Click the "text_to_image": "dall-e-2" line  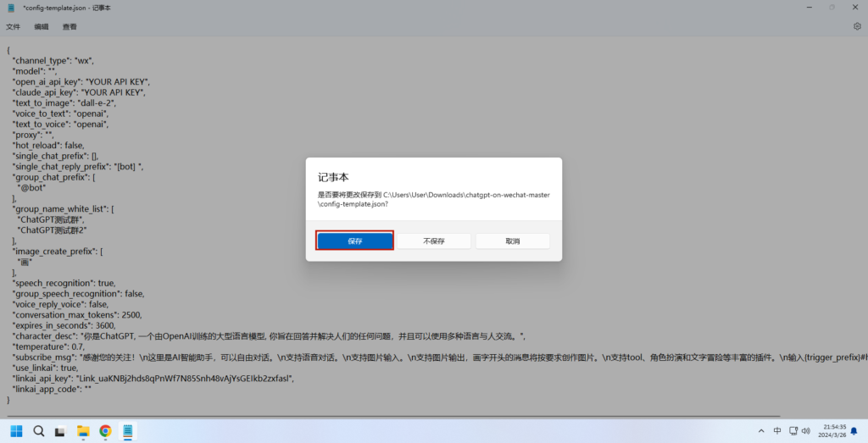pos(64,102)
